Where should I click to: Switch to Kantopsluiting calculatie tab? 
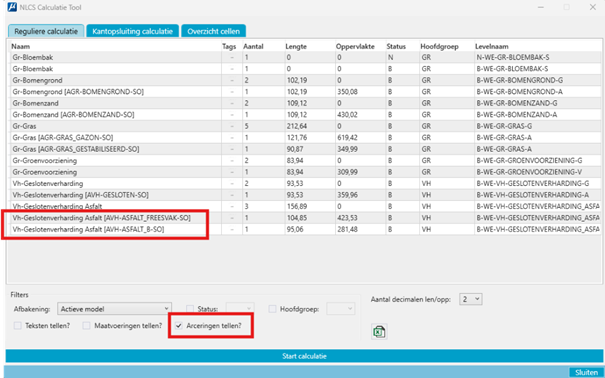[x=132, y=31]
